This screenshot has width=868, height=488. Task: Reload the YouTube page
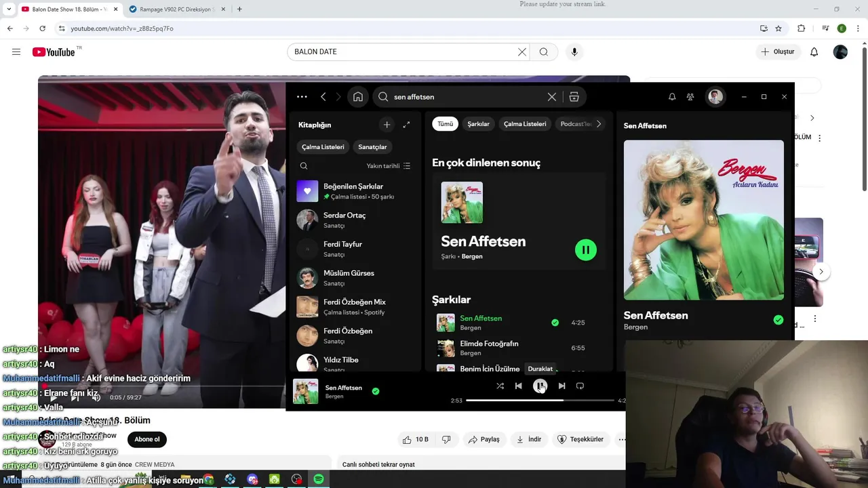(42, 28)
